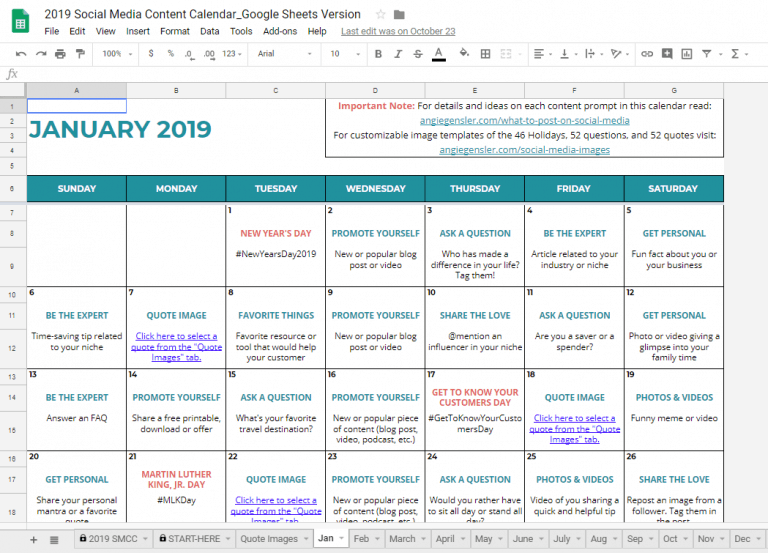Star the document title
Screen dimensions: 768x553
click(381, 15)
